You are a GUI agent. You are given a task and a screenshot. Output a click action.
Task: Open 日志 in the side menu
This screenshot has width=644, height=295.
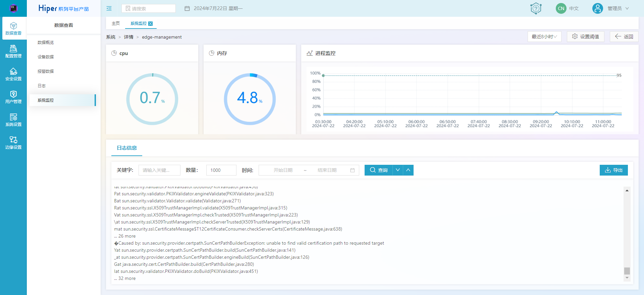42,86
